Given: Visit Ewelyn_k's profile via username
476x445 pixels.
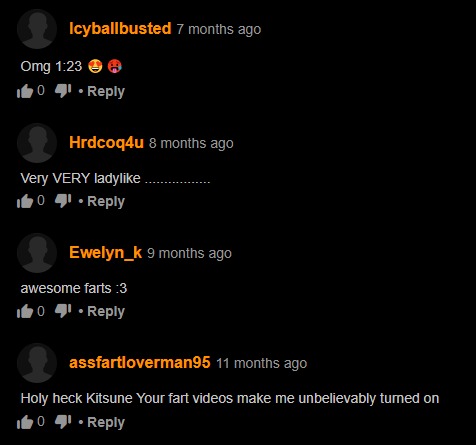Looking at the screenshot, I should (105, 253).
